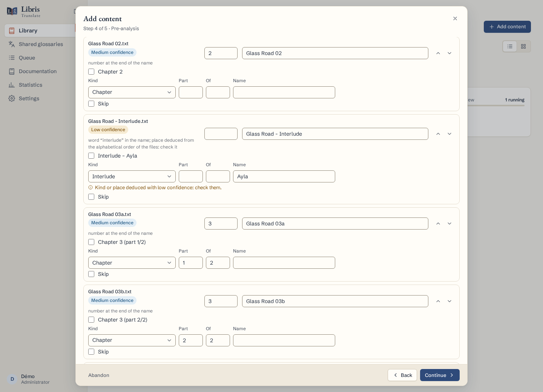Move Glass Road 02 down
Image resolution: width=543 pixels, height=392 pixels.
(449, 53)
